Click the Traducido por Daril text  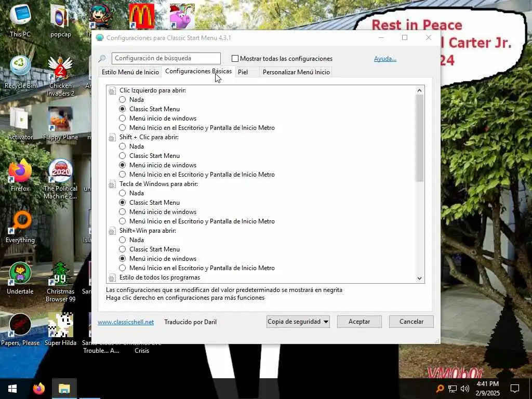point(190,322)
